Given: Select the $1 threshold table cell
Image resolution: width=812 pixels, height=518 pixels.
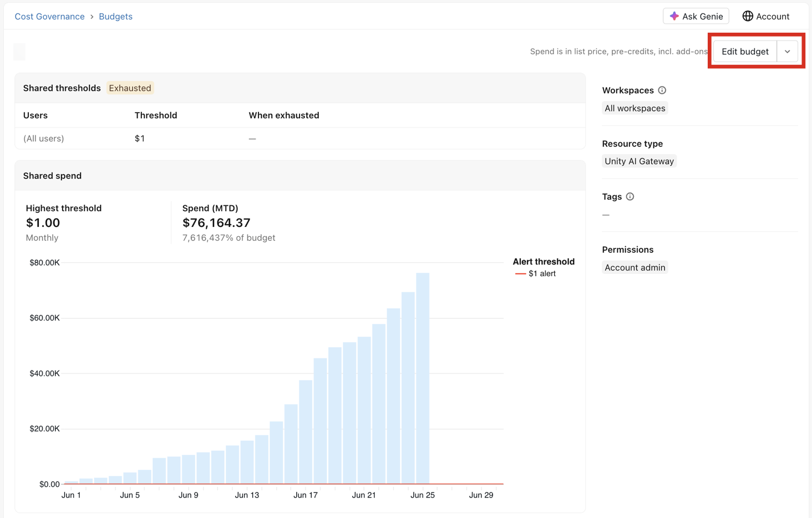Looking at the screenshot, I should [x=140, y=139].
